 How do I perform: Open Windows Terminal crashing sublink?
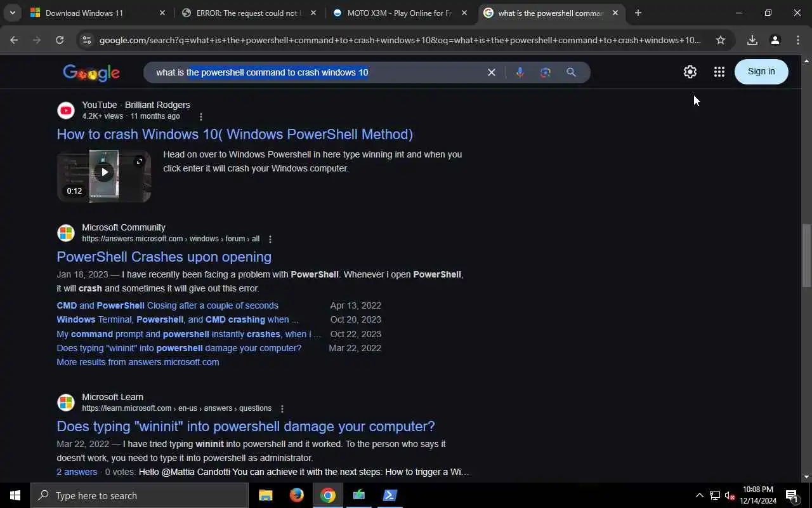(178, 319)
